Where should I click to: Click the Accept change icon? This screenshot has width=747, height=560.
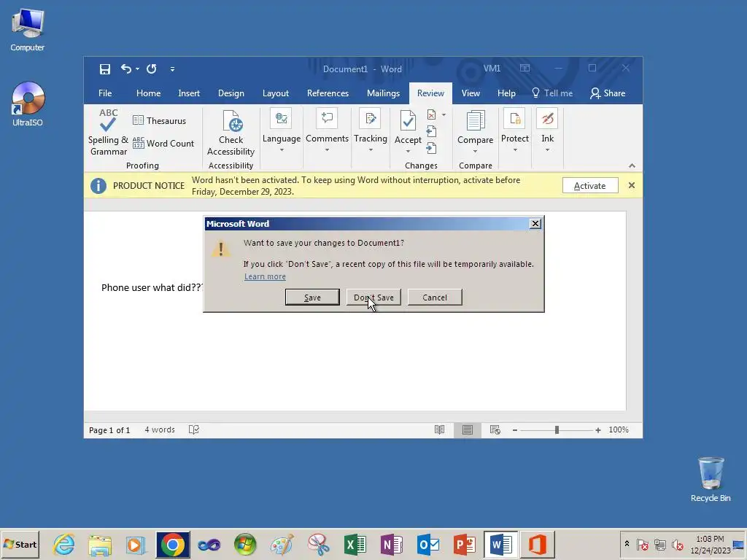coord(408,120)
